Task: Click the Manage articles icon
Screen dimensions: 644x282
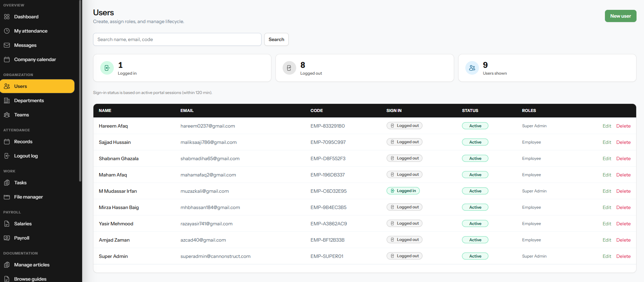Action: 7,265
